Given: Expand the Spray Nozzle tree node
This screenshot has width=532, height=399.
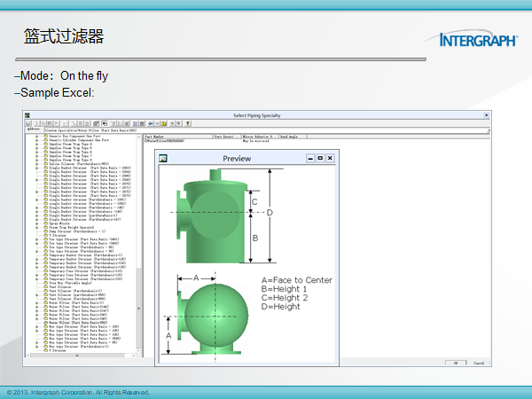Looking at the screenshot, I should point(36,223).
